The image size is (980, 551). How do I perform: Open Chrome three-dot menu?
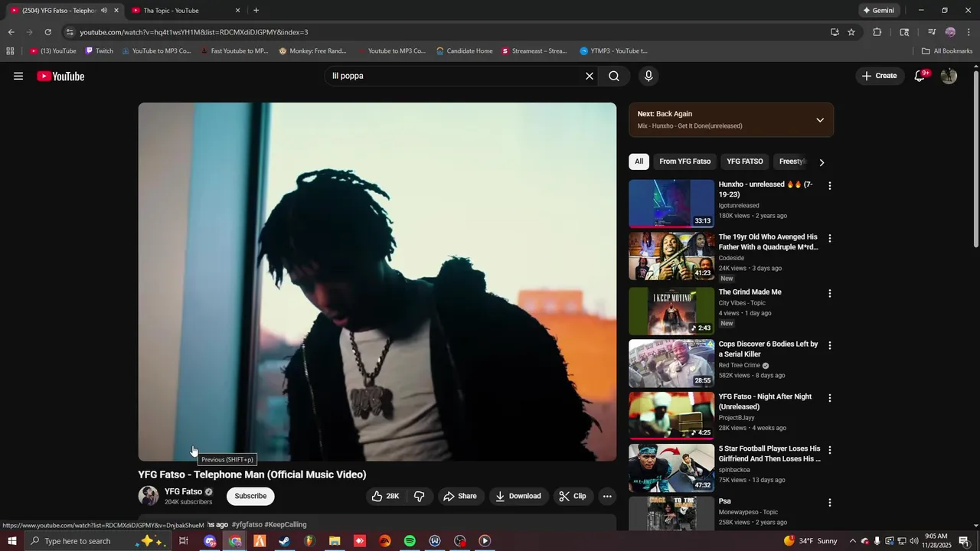pyautogui.click(x=969, y=32)
